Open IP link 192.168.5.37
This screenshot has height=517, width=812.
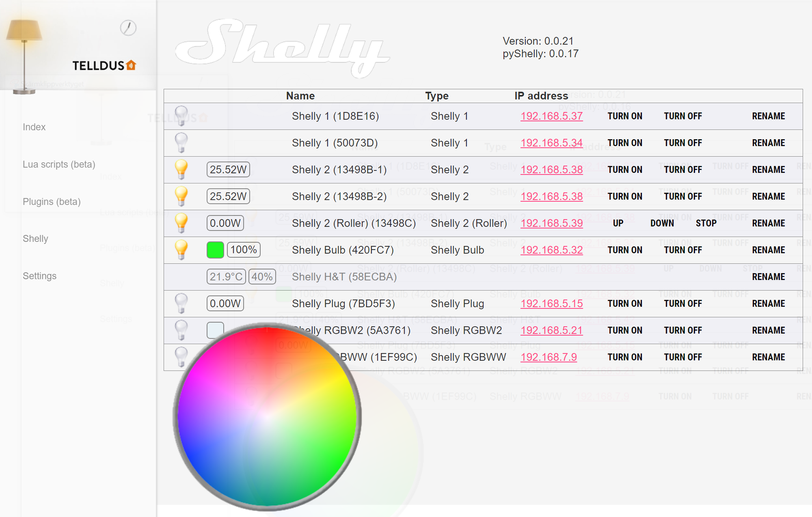551,116
